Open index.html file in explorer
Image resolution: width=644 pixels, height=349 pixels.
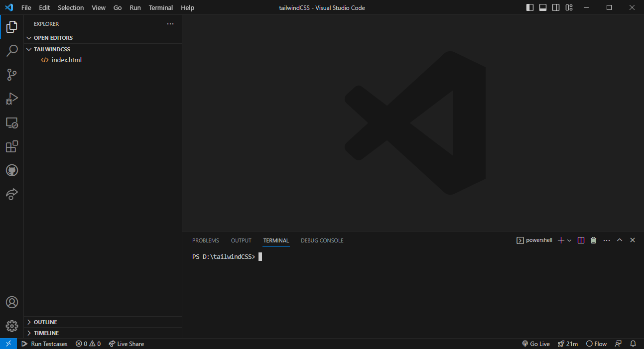click(x=66, y=60)
